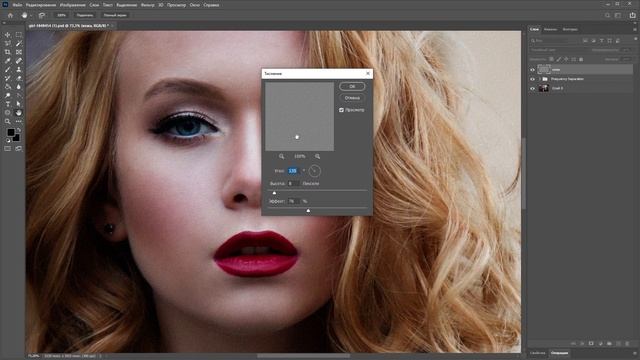The width and height of the screenshot is (640, 360).
Task: Open status bar info arrow
Action: click(100, 356)
